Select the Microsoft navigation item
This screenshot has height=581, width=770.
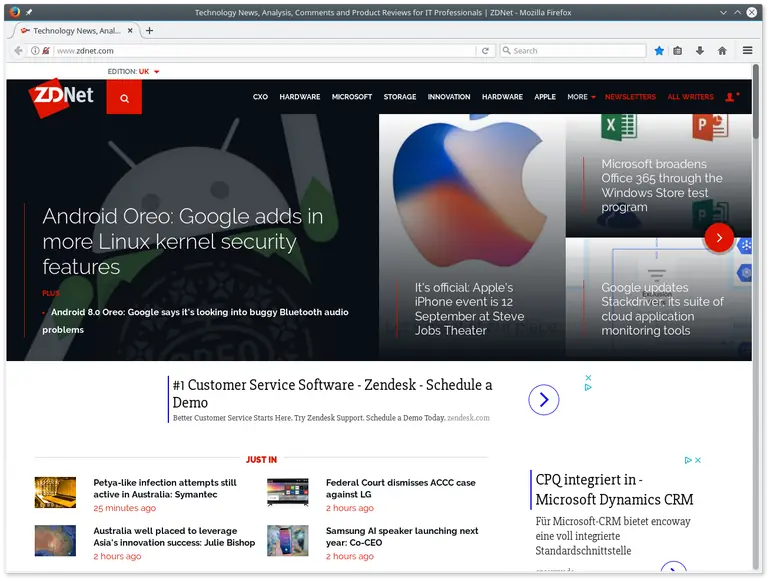pyautogui.click(x=352, y=97)
